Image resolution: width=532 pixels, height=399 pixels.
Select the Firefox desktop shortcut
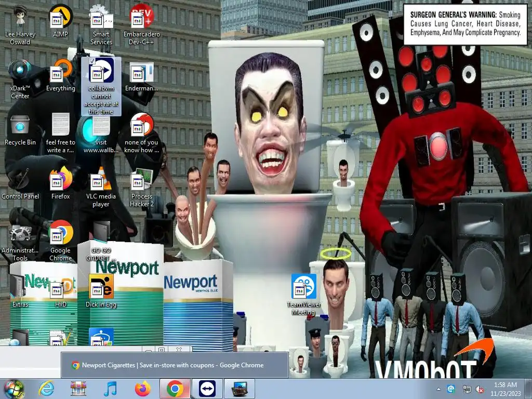point(60,183)
